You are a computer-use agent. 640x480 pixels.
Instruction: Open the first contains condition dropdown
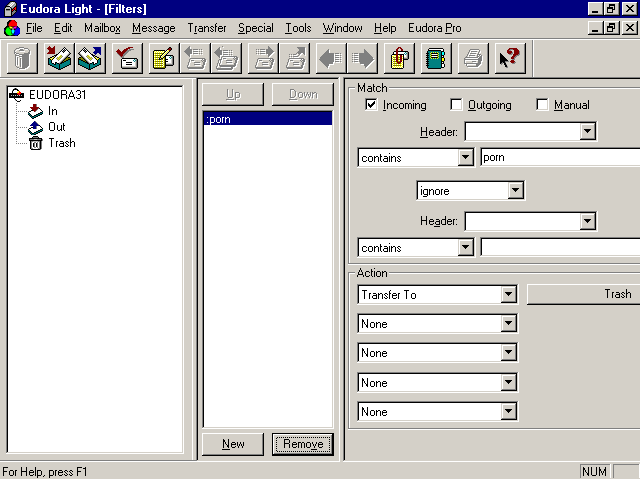pos(465,158)
